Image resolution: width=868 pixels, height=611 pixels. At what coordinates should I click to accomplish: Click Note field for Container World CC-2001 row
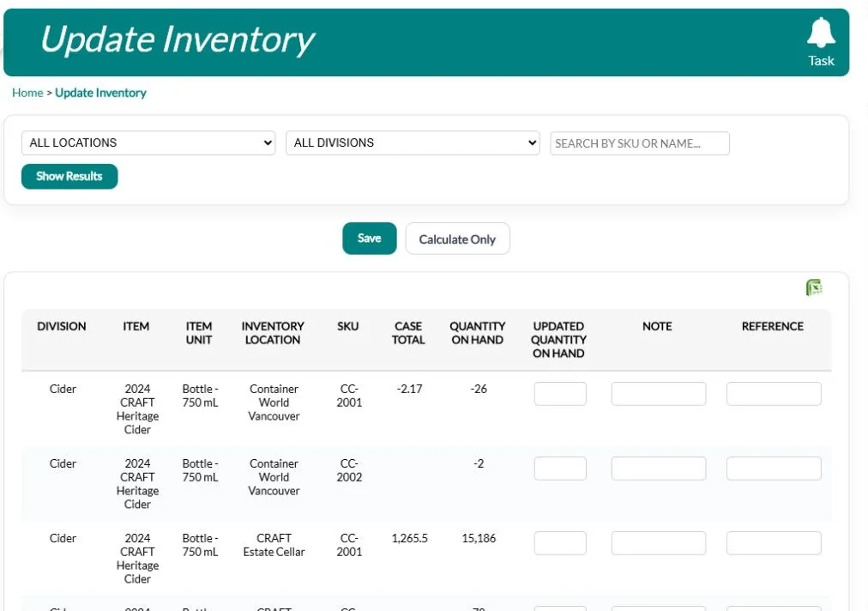click(x=658, y=394)
